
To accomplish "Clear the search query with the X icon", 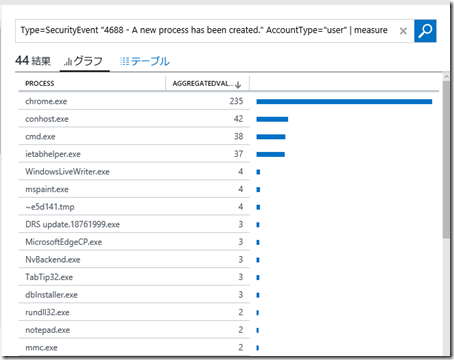I will 403,31.
